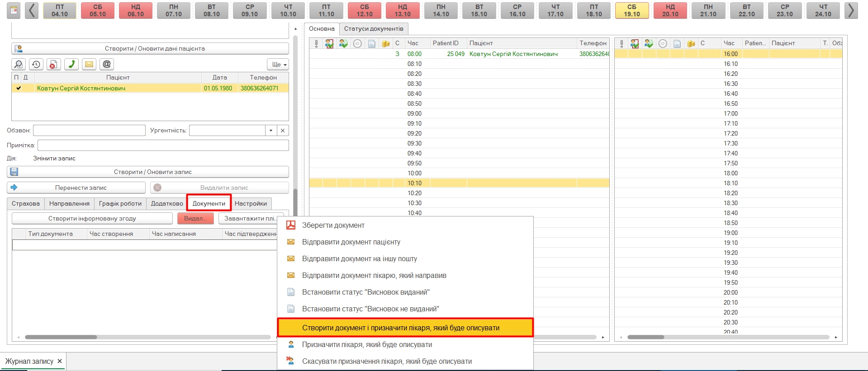Toggle checkmark in Ковтун patient row
868x371 pixels.
[18, 88]
